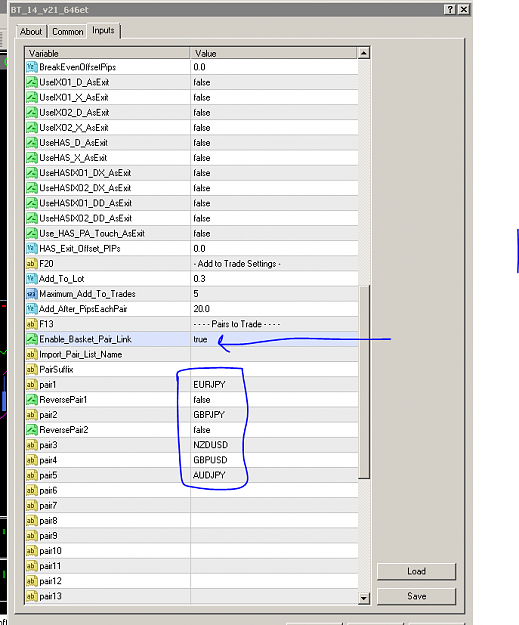
Task: Click the UseHAS_X_AsExit bool icon
Action: tap(31, 158)
